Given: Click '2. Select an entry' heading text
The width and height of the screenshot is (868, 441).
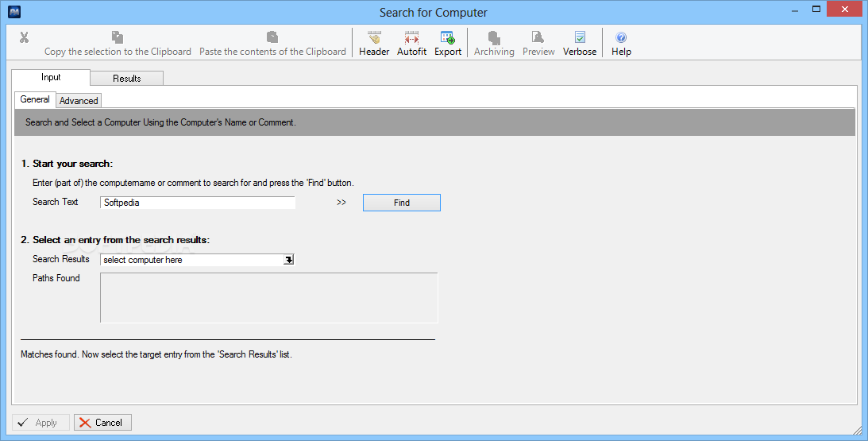Looking at the screenshot, I should [x=115, y=240].
